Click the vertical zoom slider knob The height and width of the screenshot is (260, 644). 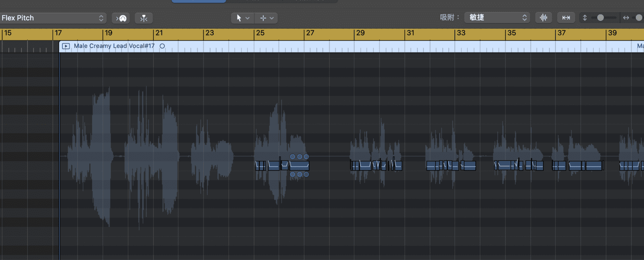pyautogui.click(x=601, y=18)
